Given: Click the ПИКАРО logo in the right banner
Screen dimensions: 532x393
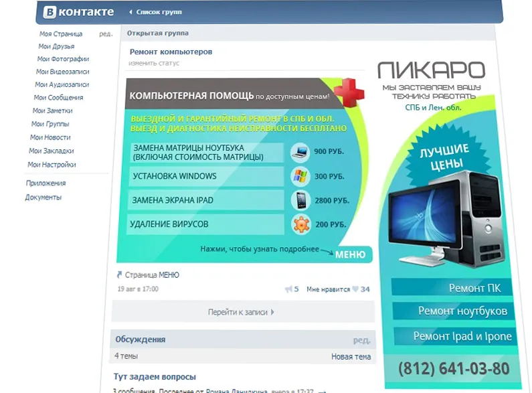Looking at the screenshot, I should pyautogui.click(x=432, y=70).
